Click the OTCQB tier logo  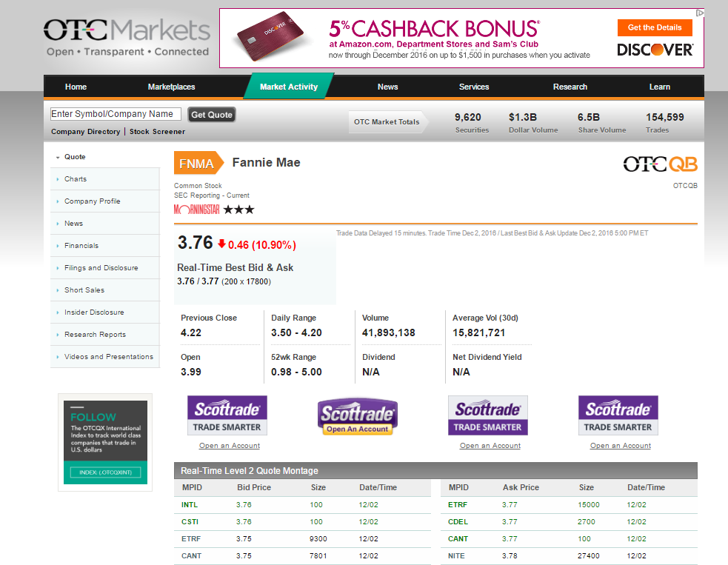[x=660, y=164]
